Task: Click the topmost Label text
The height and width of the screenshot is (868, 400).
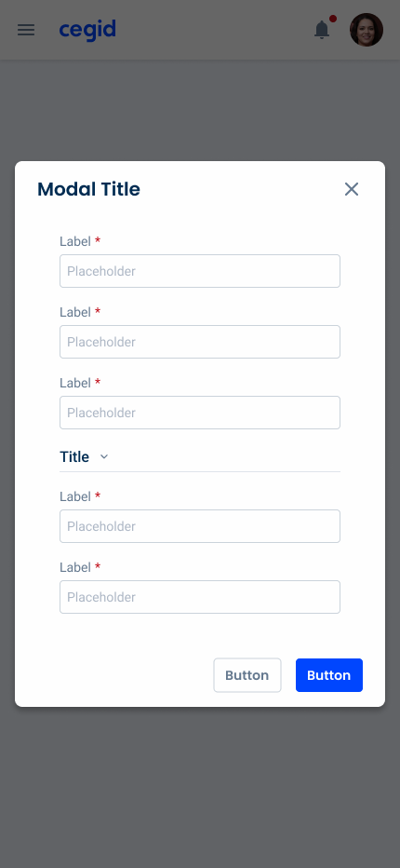Action: 75,241
